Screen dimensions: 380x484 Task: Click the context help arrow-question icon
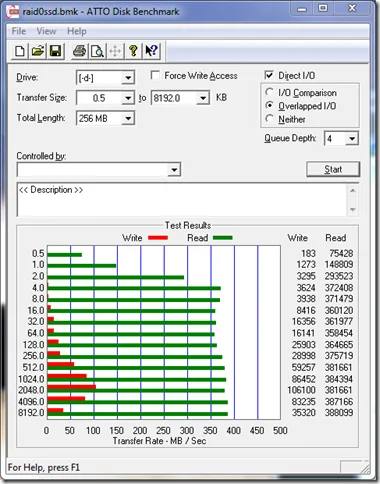[151, 51]
